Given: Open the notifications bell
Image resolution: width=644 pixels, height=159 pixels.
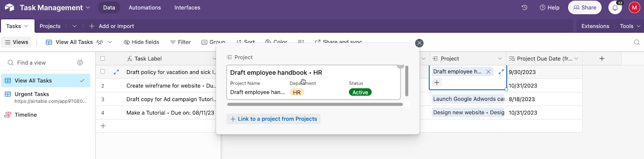Looking at the screenshot, I should [x=615, y=8].
